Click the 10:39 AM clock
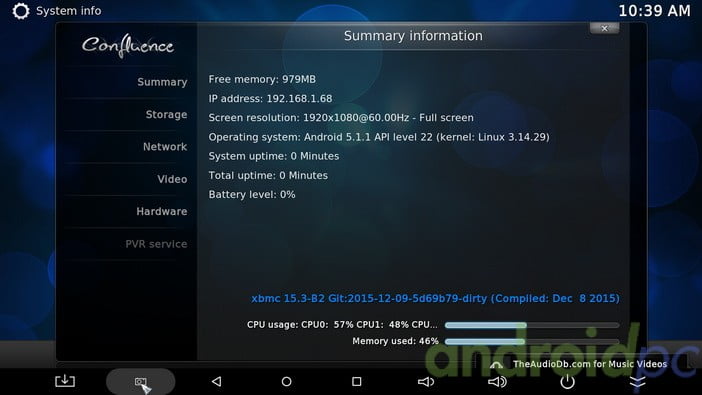This screenshot has height=395, width=702. coord(655,11)
